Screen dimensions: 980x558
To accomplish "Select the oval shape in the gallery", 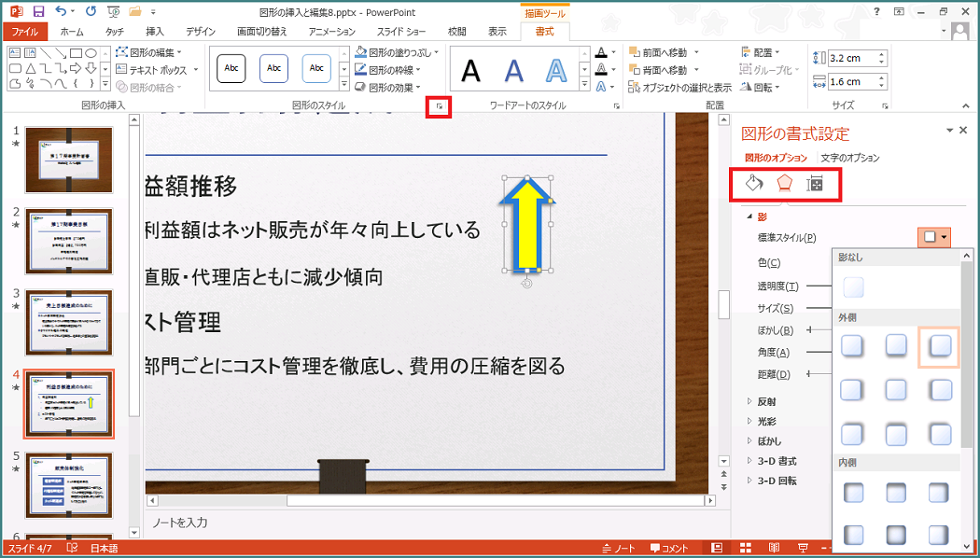I will coord(91,53).
